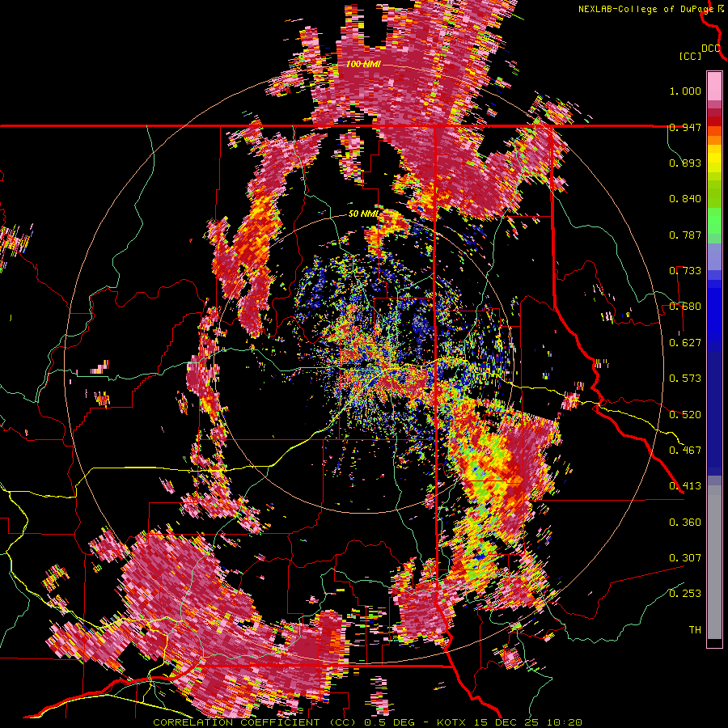Click the 0.467 legend value
Viewport: 728px width, 728px height.
pos(685,451)
